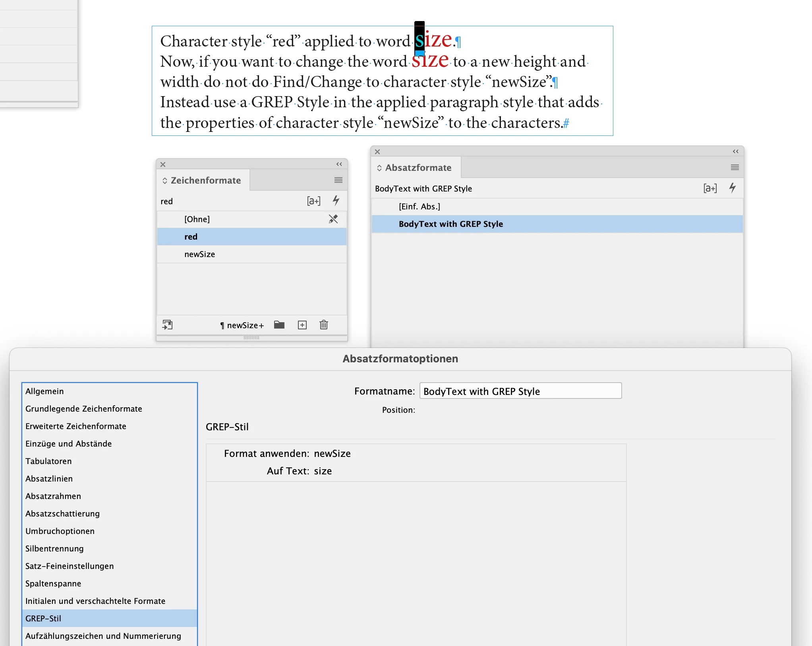The height and width of the screenshot is (646, 812).
Task: Create new character style with plus icon
Action: [302, 325]
